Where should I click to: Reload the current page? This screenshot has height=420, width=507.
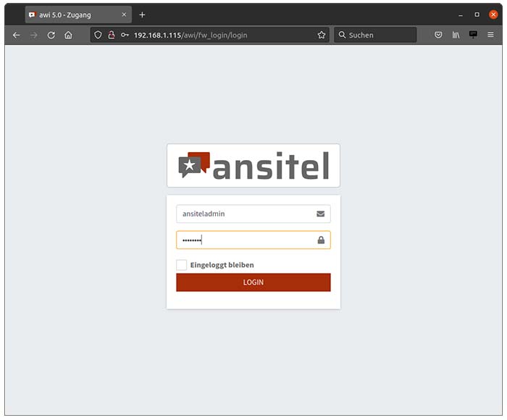click(51, 35)
